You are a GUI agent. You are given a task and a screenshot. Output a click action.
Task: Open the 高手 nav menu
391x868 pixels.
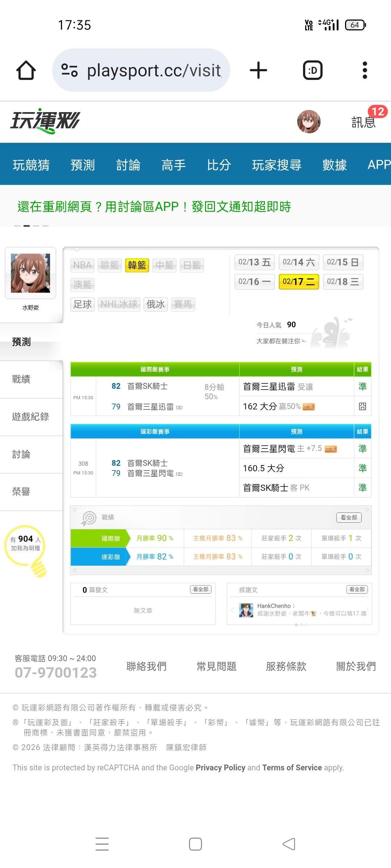(x=174, y=165)
